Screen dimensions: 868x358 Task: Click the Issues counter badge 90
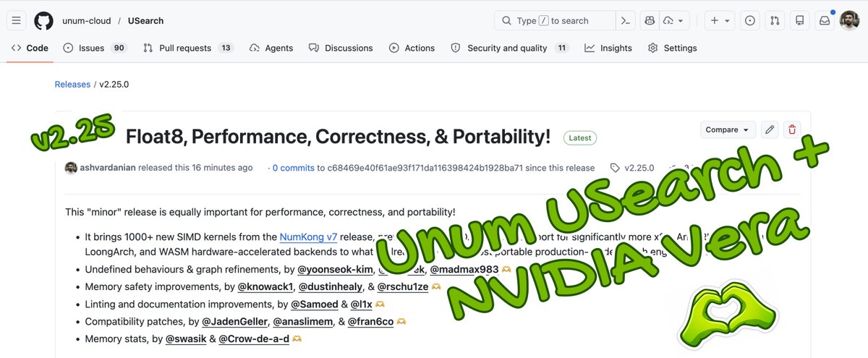pyautogui.click(x=119, y=48)
